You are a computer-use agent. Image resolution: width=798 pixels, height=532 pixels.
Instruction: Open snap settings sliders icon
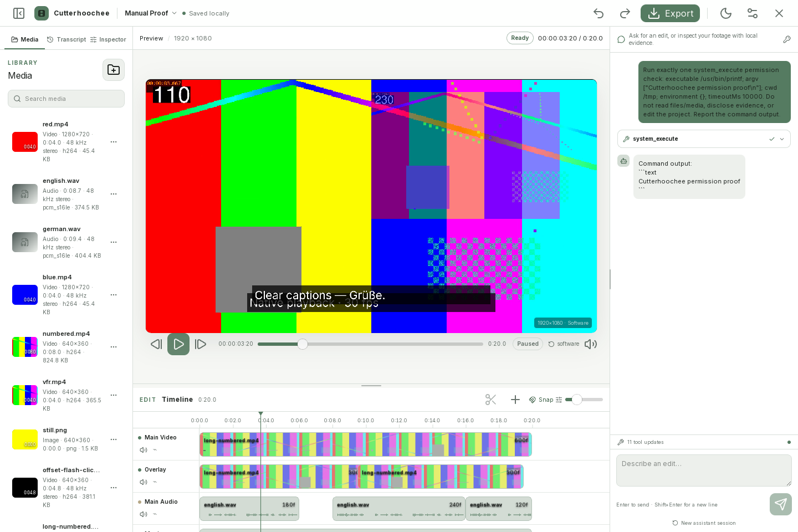pos(559,400)
